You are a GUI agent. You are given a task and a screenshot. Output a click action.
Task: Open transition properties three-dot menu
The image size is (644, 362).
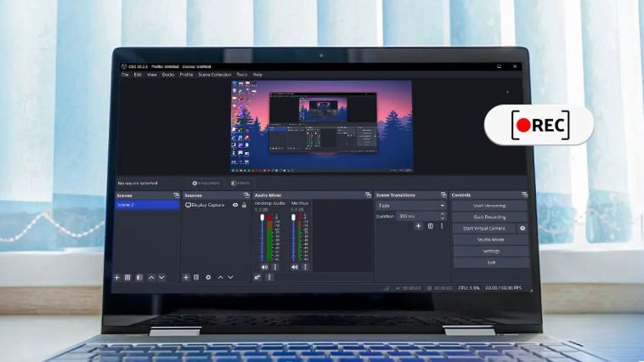pos(442,226)
